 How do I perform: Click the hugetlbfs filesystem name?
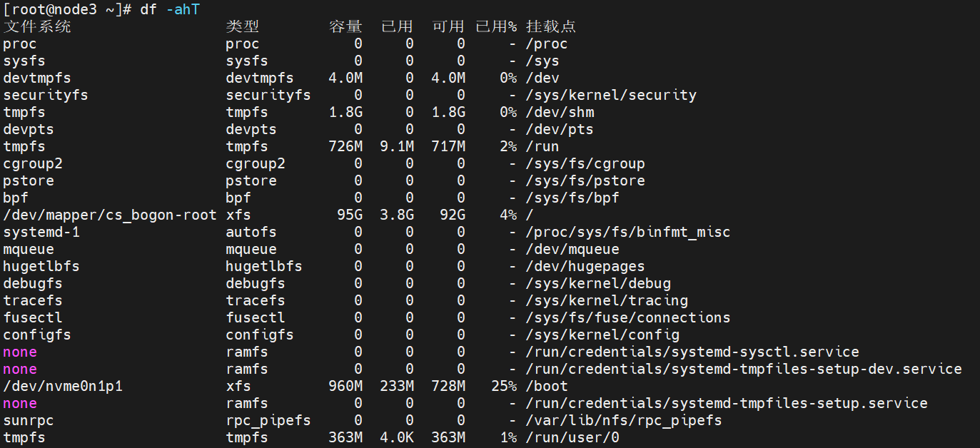tap(41, 266)
